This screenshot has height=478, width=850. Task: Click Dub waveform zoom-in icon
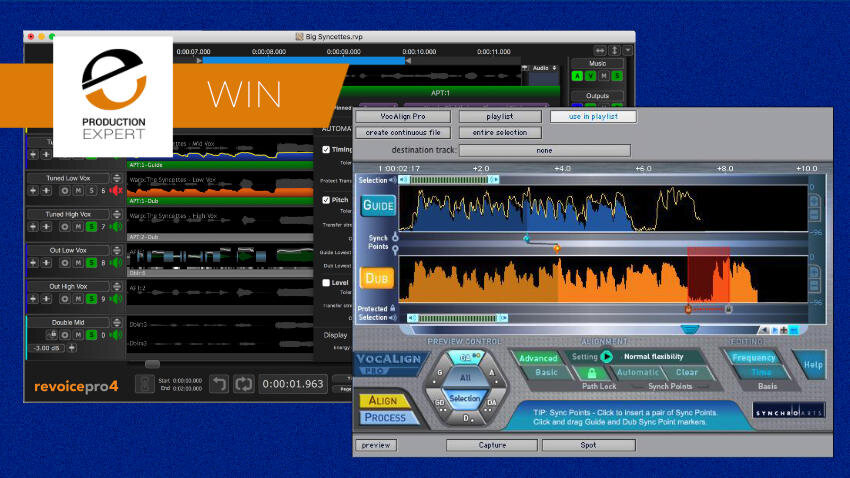click(814, 272)
